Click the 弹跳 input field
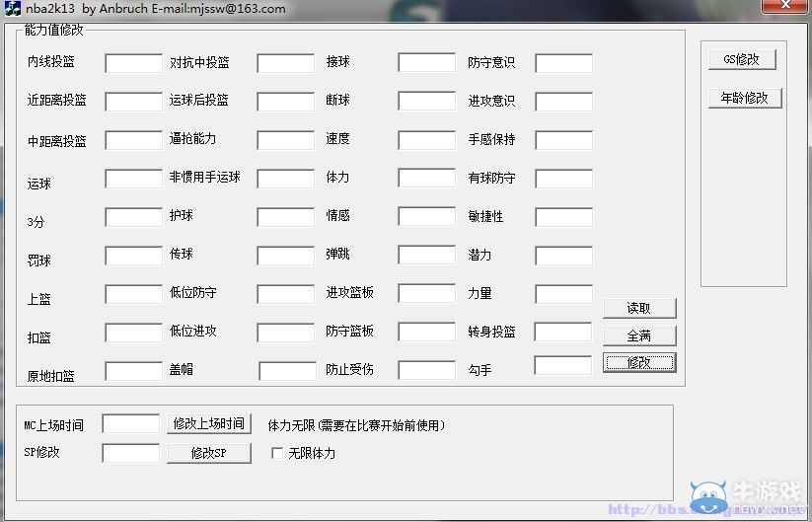Viewport: 812px width, 522px height. pyautogui.click(x=426, y=255)
